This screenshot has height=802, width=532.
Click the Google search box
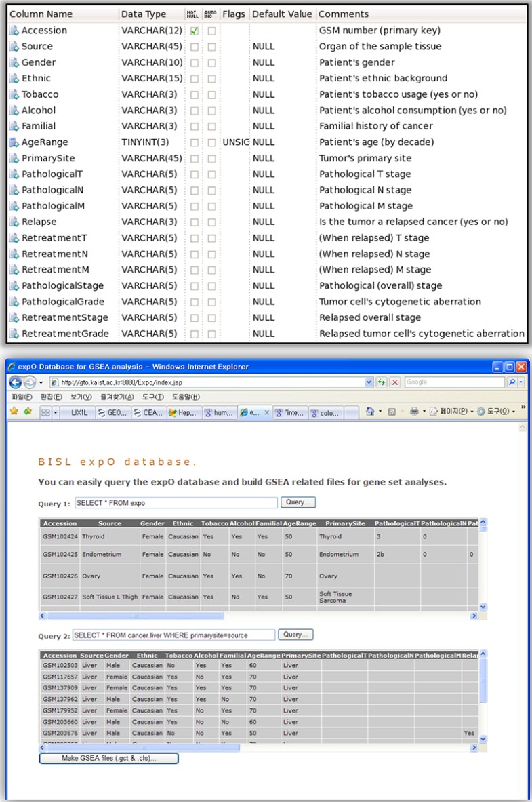tap(454, 382)
